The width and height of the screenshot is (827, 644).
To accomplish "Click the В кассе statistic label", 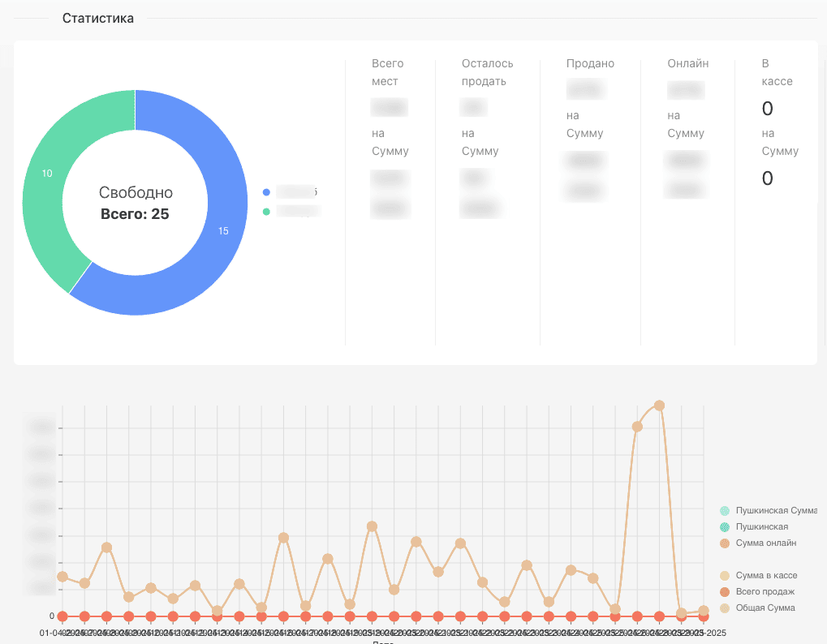I will (x=777, y=72).
